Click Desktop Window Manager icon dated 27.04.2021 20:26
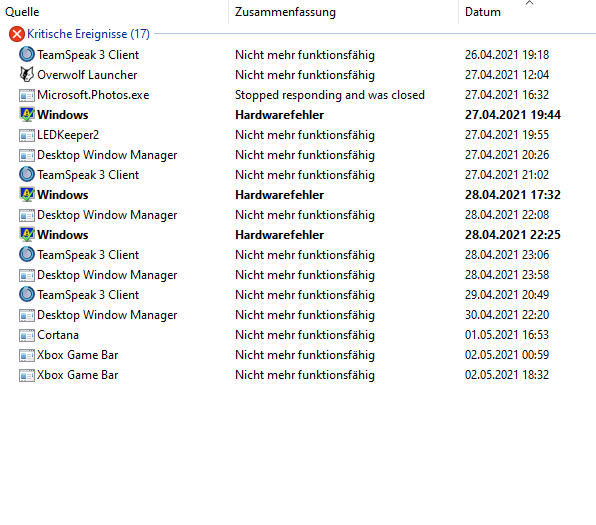 point(27,155)
